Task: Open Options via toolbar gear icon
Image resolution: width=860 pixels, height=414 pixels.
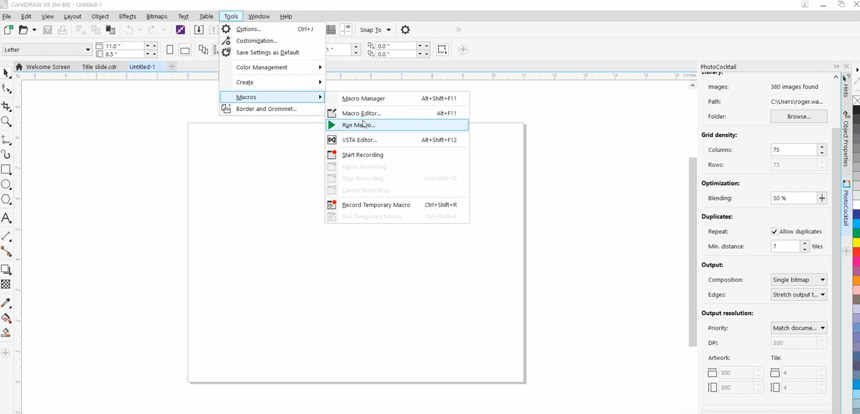Action: point(405,30)
